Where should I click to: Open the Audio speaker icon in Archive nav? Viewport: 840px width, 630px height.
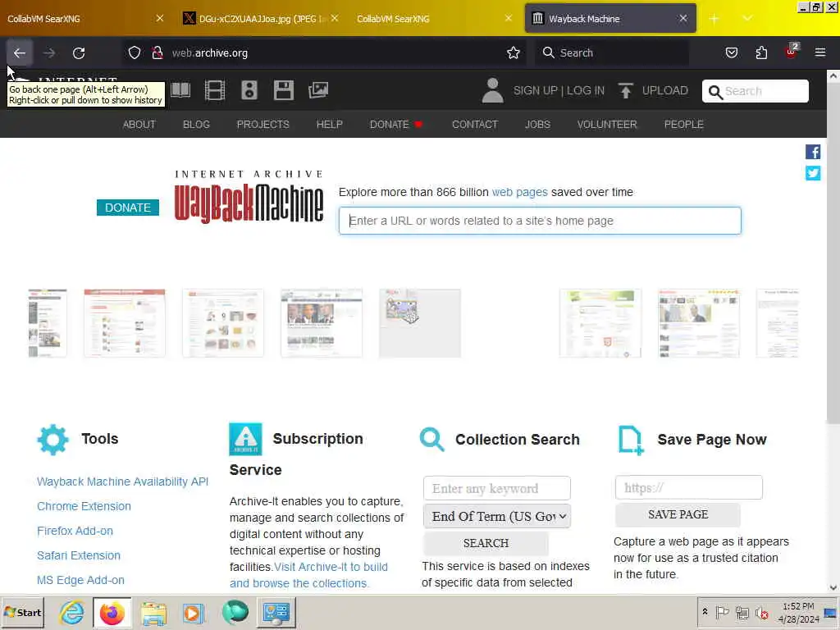coord(249,90)
